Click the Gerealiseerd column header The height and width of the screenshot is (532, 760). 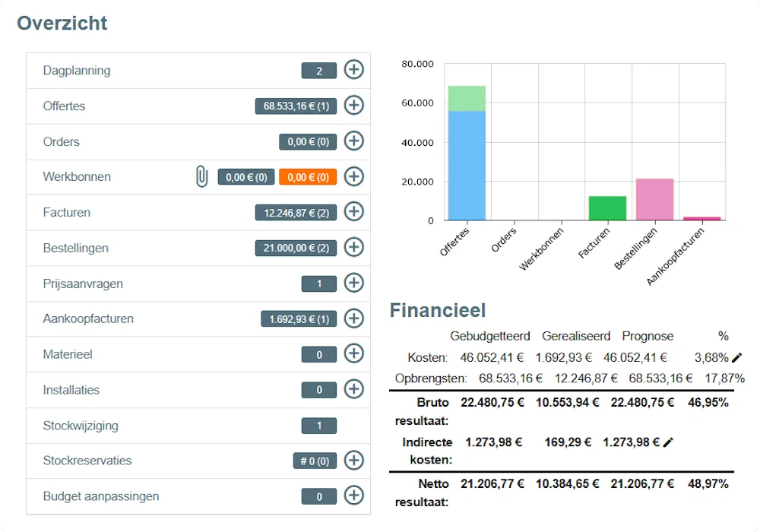tap(576, 336)
